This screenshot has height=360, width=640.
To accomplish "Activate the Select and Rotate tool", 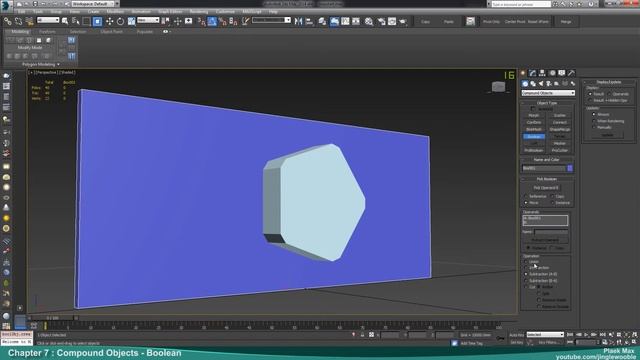I will pyautogui.click(x=120, y=21).
